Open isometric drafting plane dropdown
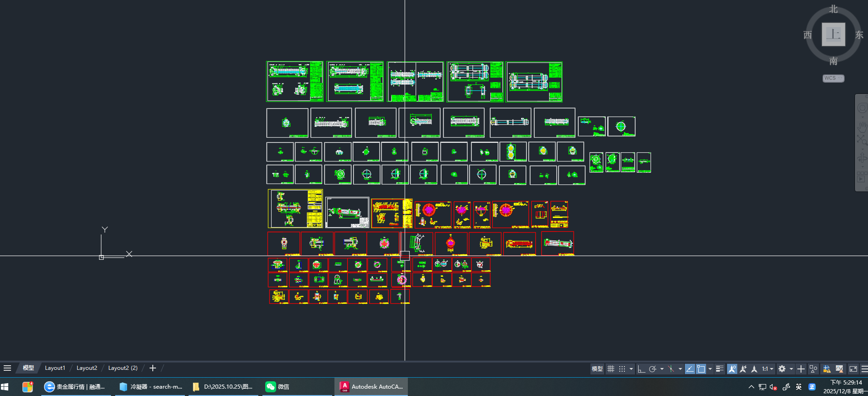The width and height of the screenshot is (868, 396). 680,369
